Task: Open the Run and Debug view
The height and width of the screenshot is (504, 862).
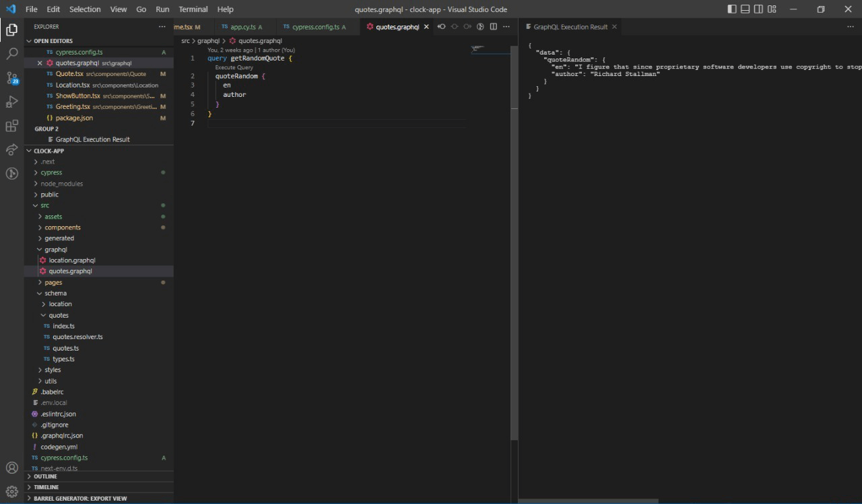Action: tap(11, 102)
